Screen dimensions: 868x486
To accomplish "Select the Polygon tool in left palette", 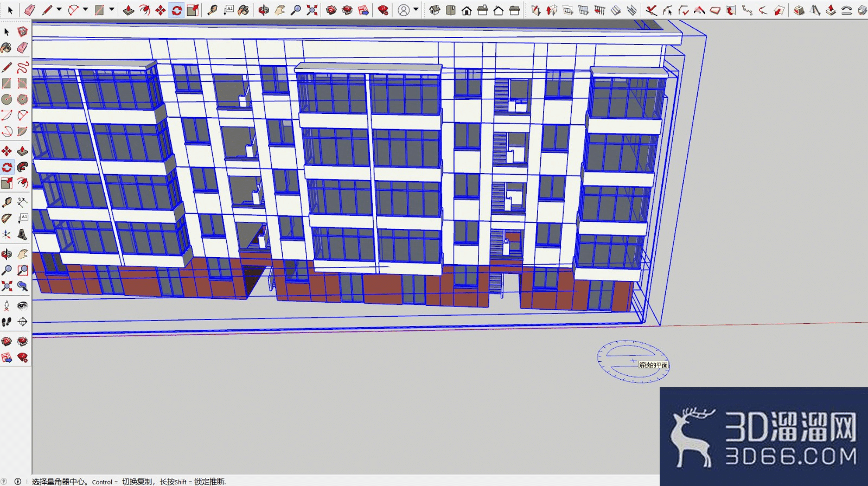I will [22, 99].
